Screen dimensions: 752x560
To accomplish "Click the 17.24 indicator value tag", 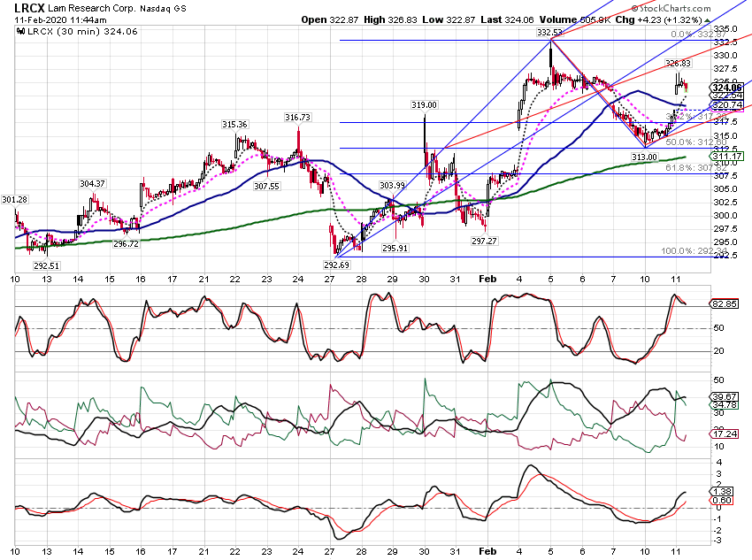I will [725, 433].
